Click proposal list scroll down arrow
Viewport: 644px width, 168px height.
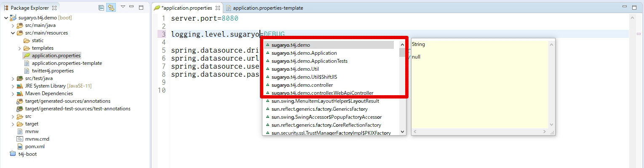coord(402,132)
